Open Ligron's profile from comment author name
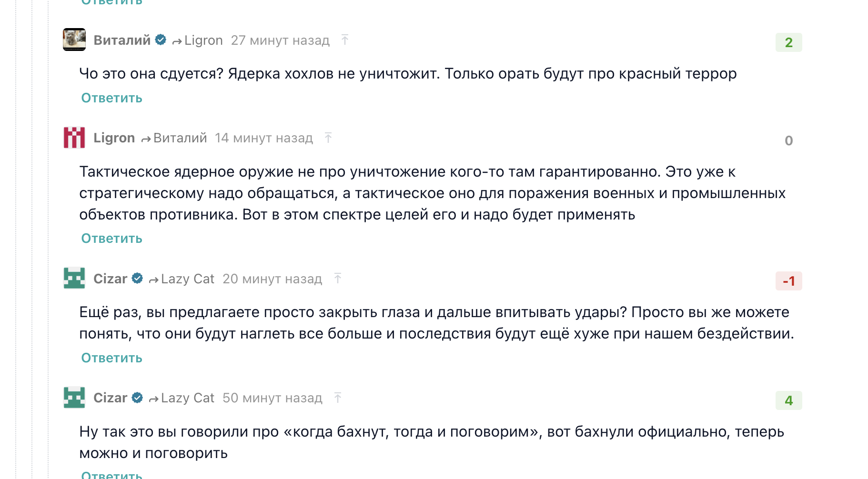Viewport: 868px width, 479px height. click(x=114, y=138)
